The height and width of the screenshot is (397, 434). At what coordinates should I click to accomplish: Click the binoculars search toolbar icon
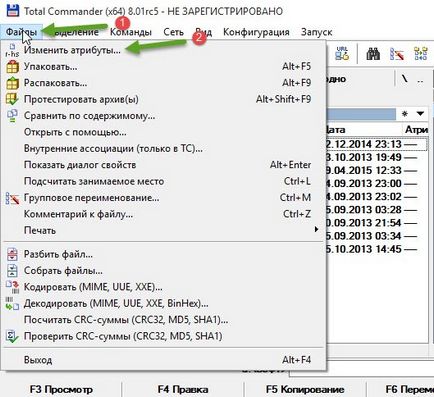pyautogui.click(x=373, y=53)
